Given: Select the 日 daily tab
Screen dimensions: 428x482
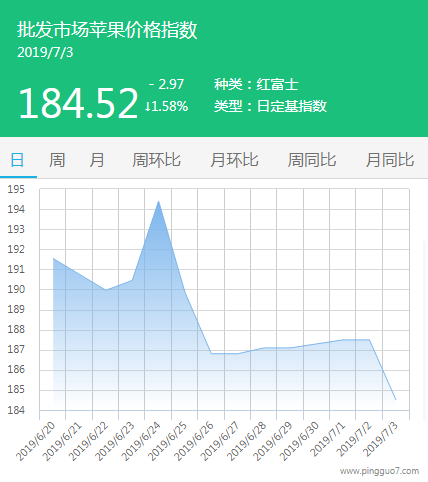Looking at the screenshot, I should (17, 160).
